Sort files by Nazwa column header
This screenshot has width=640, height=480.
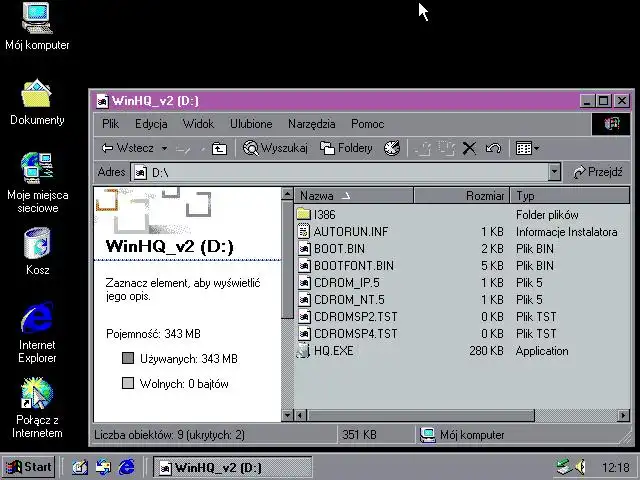[x=354, y=196]
